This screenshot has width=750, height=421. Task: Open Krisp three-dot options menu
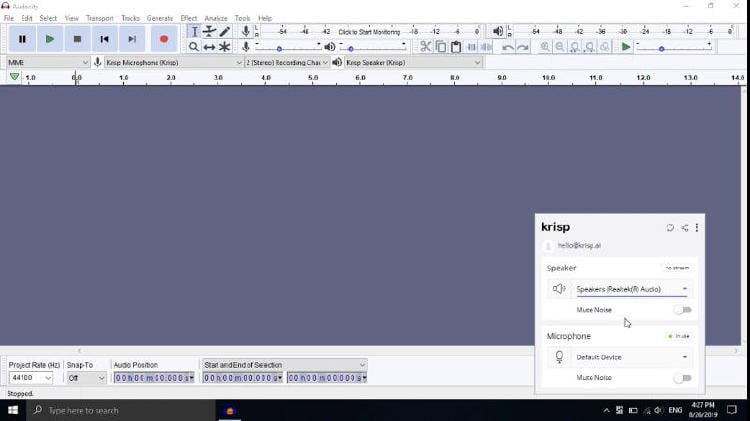[697, 228]
